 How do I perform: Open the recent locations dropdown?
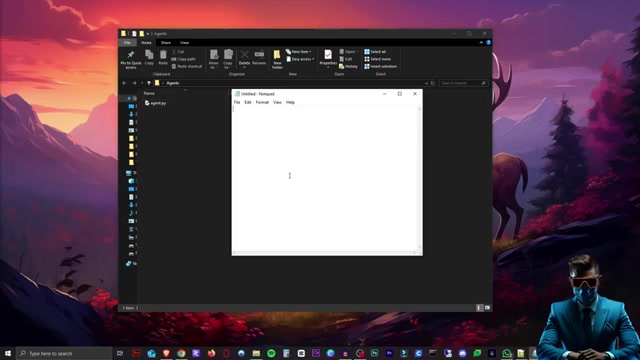tap(142, 83)
